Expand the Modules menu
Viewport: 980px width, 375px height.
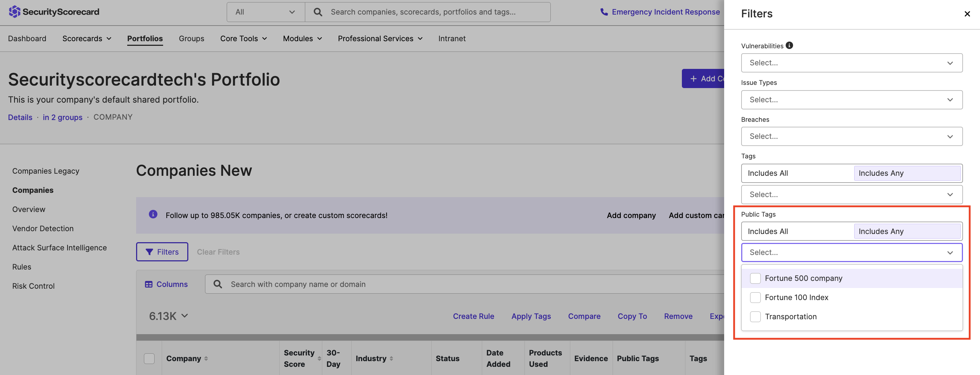click(302, 38)
